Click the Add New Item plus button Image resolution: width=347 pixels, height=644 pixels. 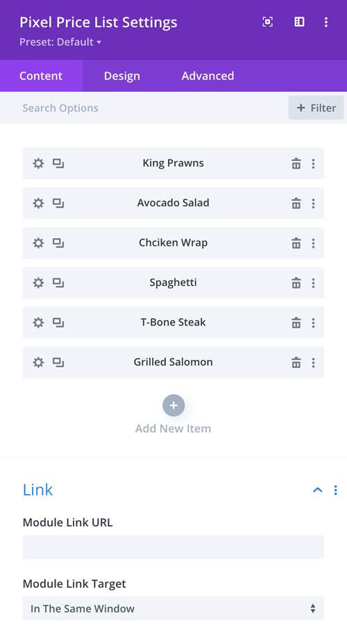coord(173,405)
